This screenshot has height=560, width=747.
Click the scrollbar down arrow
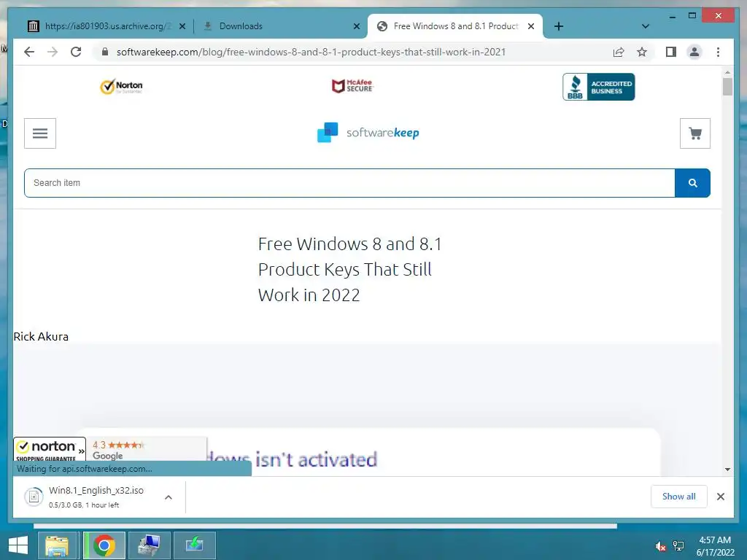click(727, 469)
